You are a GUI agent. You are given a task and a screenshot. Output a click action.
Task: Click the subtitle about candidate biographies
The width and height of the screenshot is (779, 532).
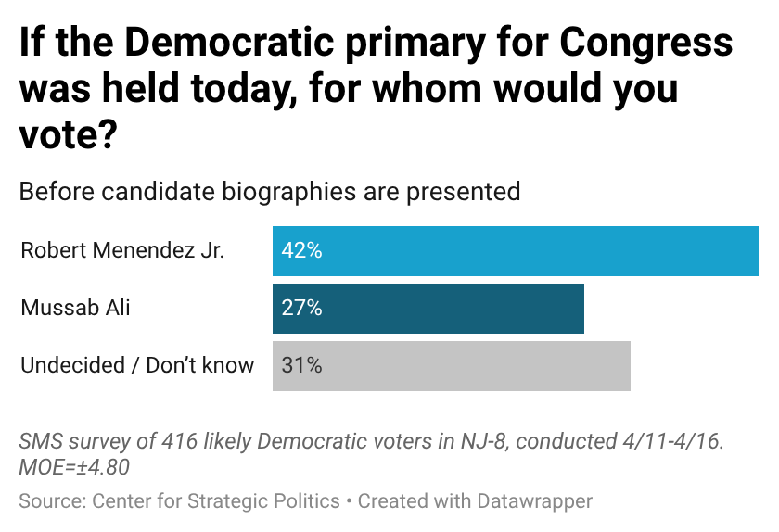click(269, 192)
